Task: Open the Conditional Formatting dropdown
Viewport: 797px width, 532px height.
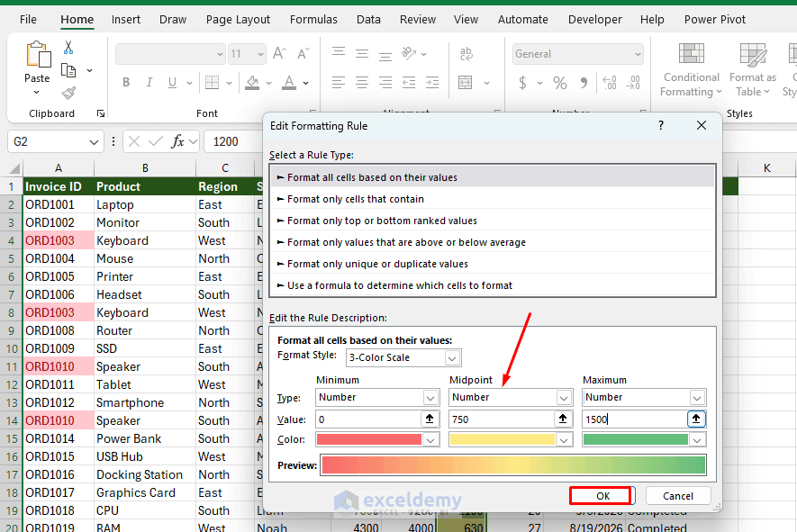Action: pos(692,69)
